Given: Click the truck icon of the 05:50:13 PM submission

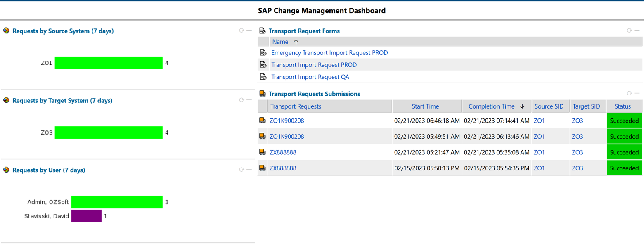Looking at the screenshot, I should coord(262,168).
